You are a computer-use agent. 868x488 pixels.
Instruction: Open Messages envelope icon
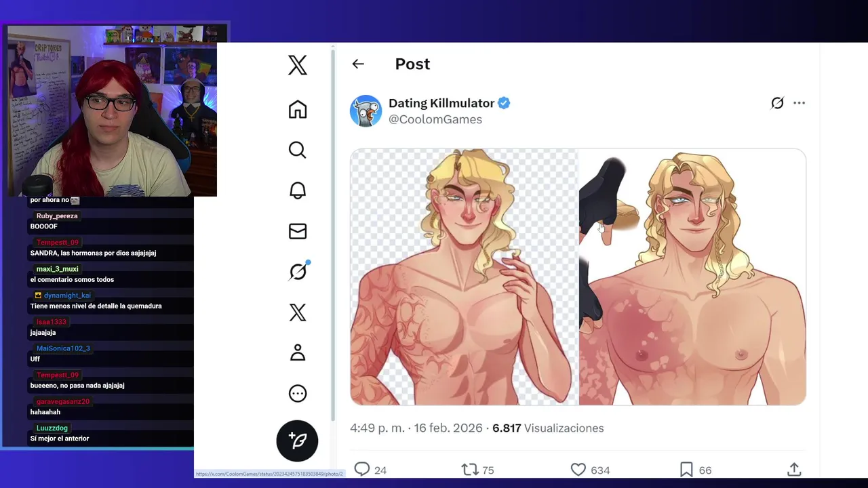[x=297, y=231]
